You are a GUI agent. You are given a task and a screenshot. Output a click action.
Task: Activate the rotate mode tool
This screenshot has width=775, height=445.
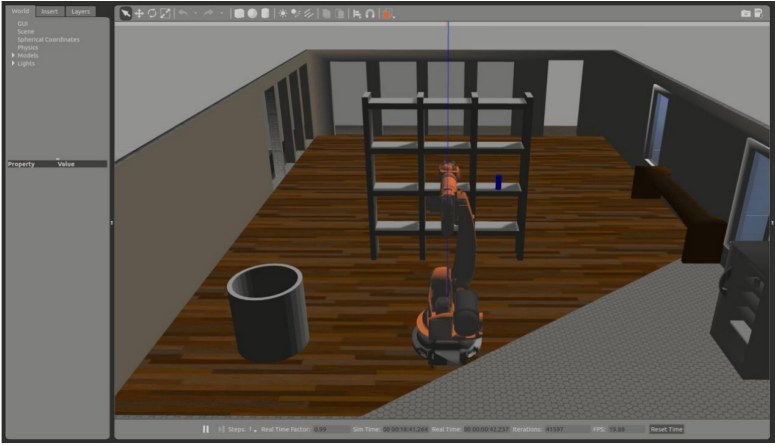pos(152,13)
